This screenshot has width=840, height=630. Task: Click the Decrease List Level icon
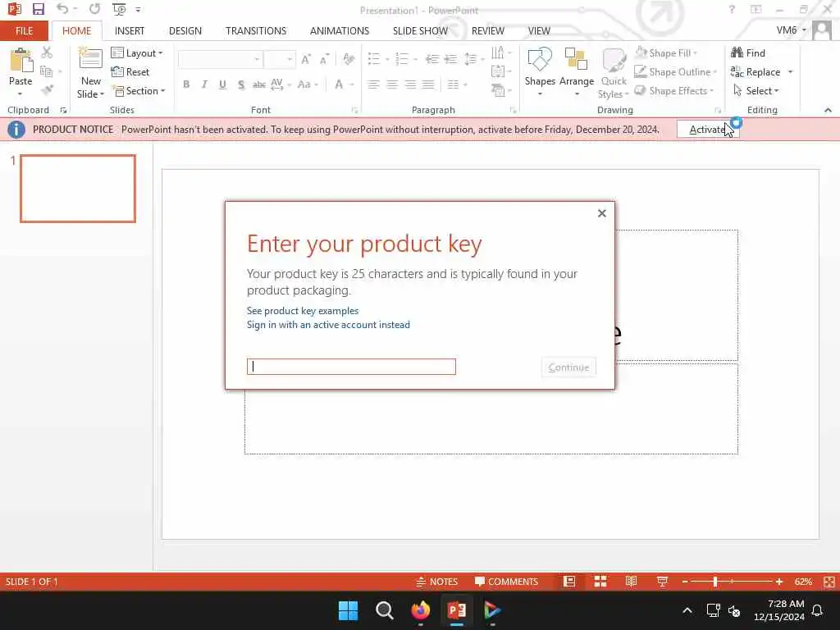tap(431, 59)
